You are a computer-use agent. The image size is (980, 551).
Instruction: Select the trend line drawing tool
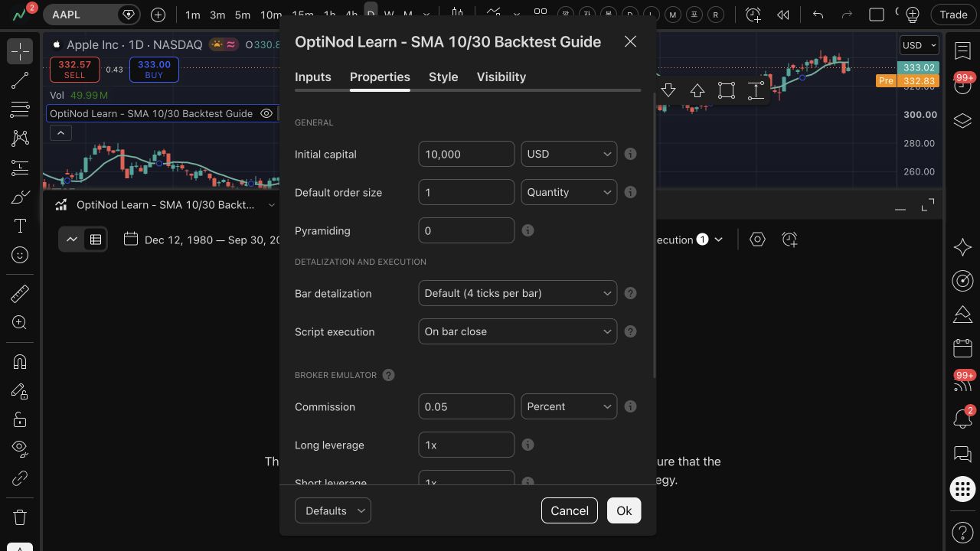tap(20, 80)
